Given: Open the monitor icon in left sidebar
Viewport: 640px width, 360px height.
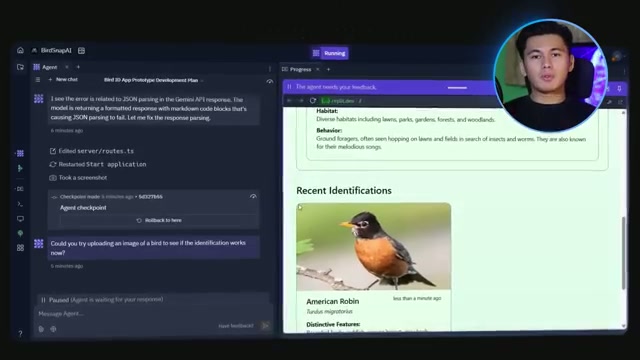Looking at the screenshot, I should tap(20, 219).
